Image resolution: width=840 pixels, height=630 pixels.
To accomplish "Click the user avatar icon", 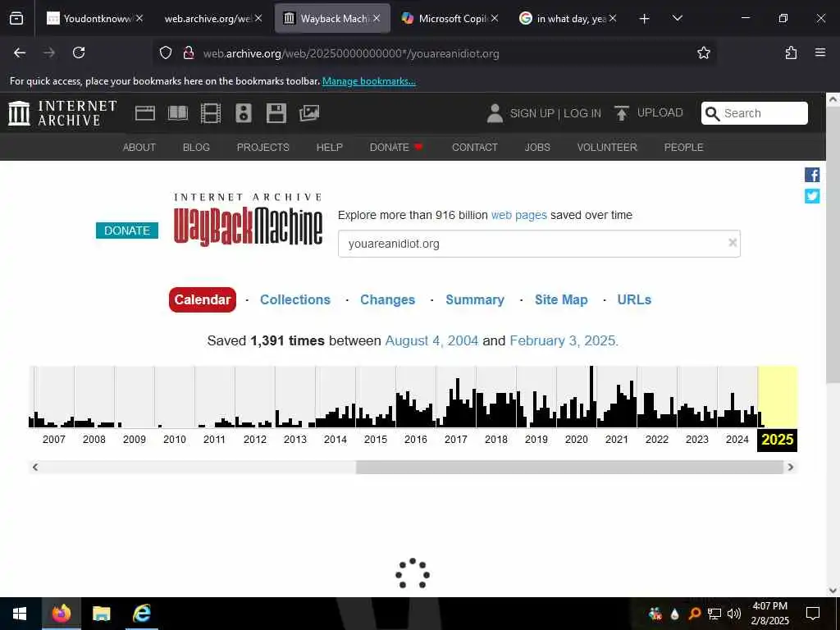I will click(x=495, y=113).
